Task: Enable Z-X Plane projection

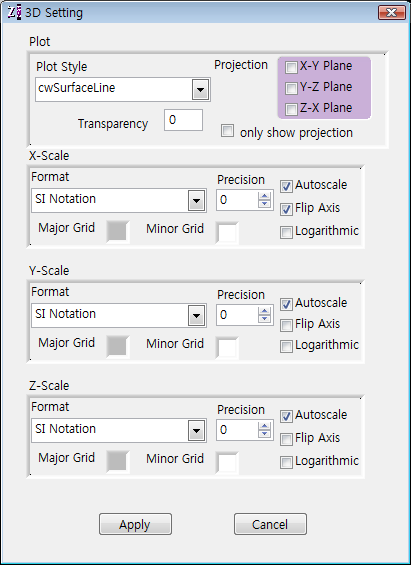Action: pos(291,109)
